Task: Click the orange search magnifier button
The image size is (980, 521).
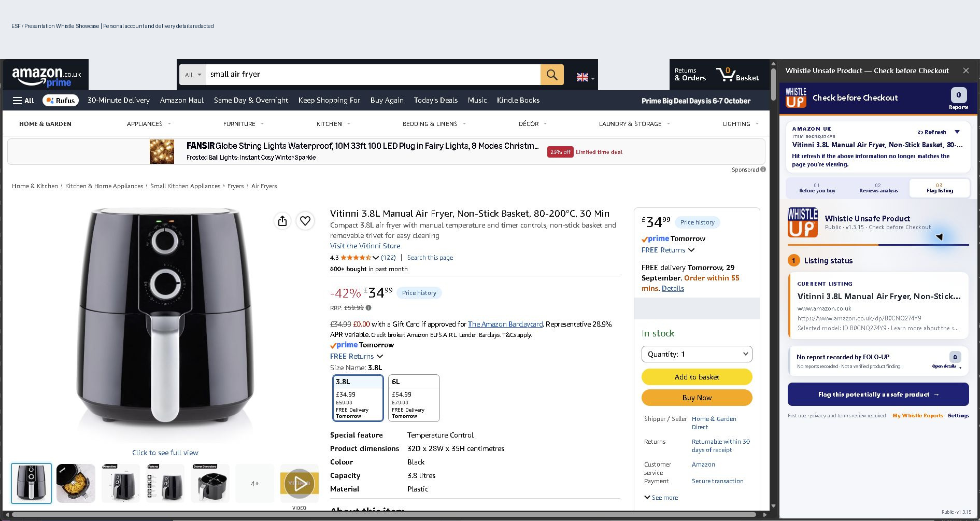Action: [x=552, y=75]
